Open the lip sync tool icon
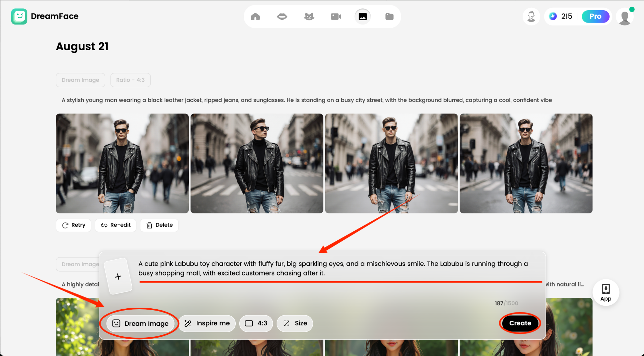 [282, 16]
